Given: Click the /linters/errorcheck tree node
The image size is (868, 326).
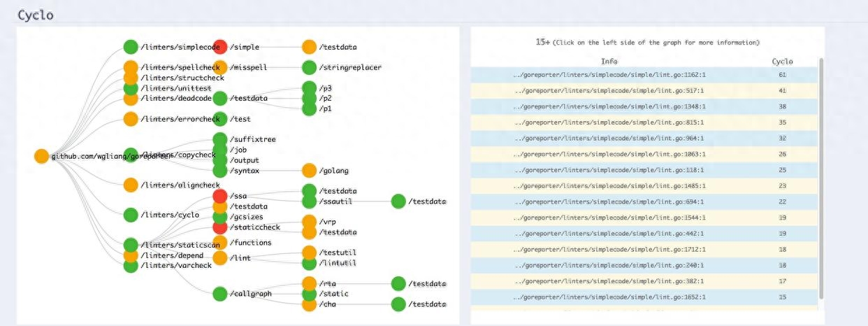Looking at the screenshot, I should pos(131,119).
